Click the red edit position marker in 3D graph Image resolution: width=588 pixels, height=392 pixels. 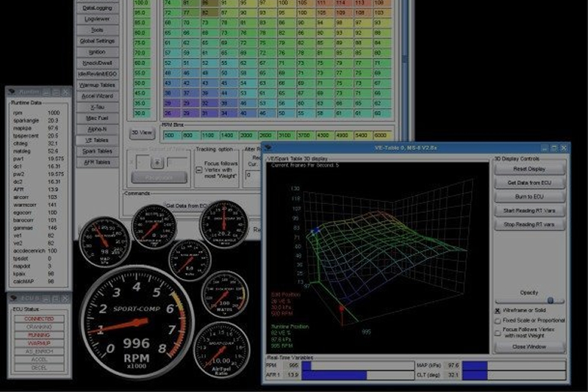coord(340,308)
